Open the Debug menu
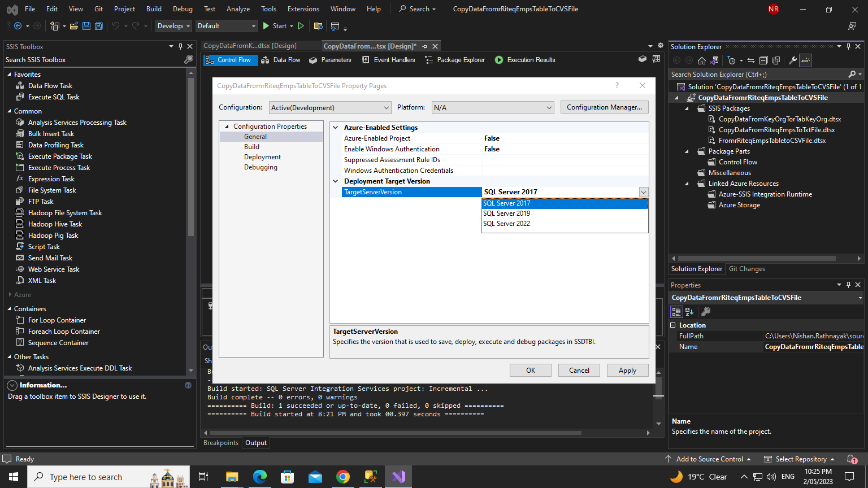 tap(183, 9)
